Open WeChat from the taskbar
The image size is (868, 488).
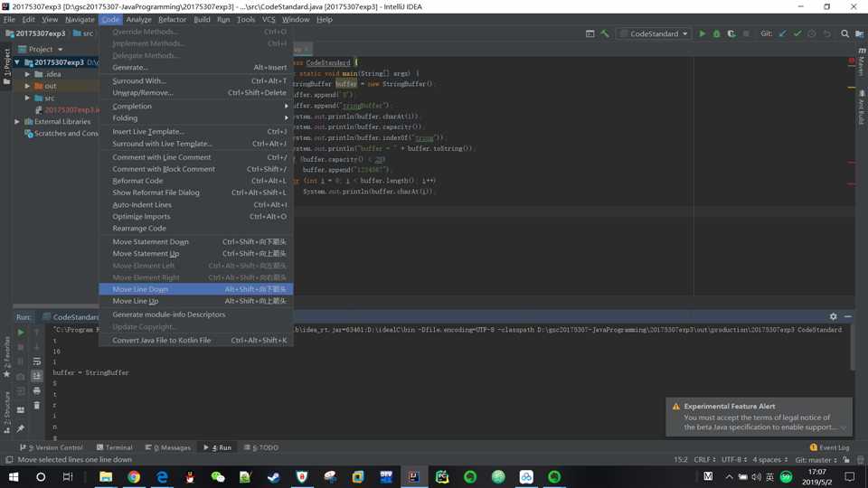tap(218, 476)
